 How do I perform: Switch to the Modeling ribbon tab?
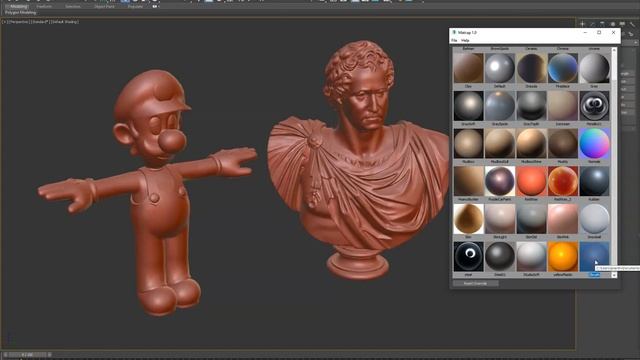(x=18, y=7)
